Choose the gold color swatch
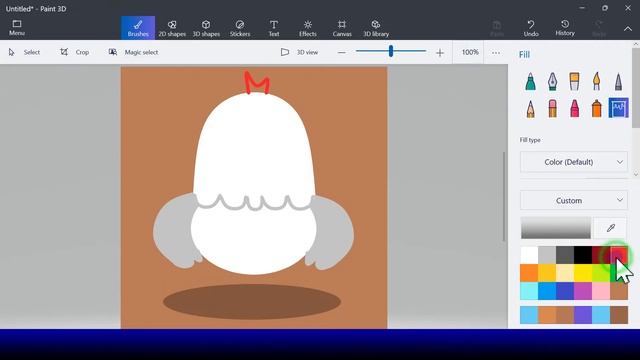Image resolution: width=640 pixels, height=360 pixels. coord(547,273)
